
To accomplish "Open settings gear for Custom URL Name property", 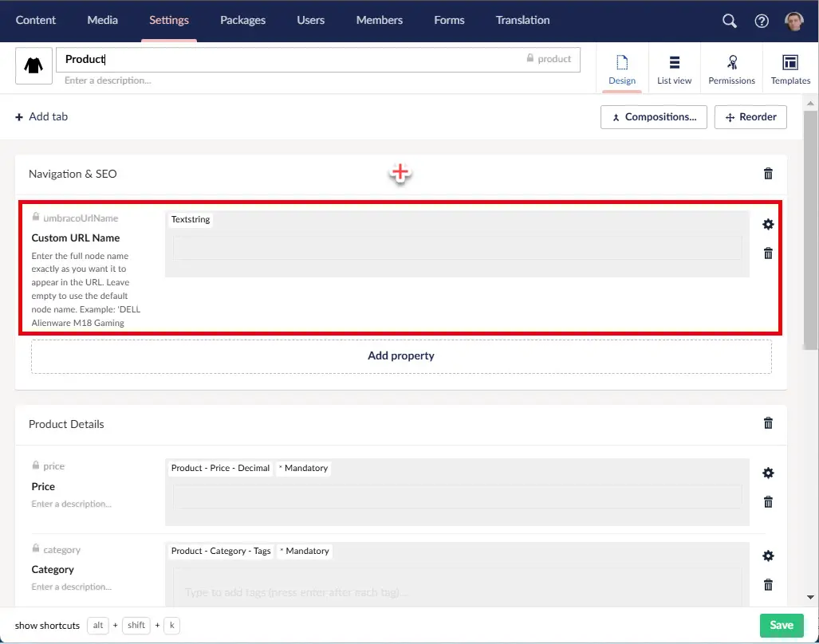I will click(x=767, y=224).
